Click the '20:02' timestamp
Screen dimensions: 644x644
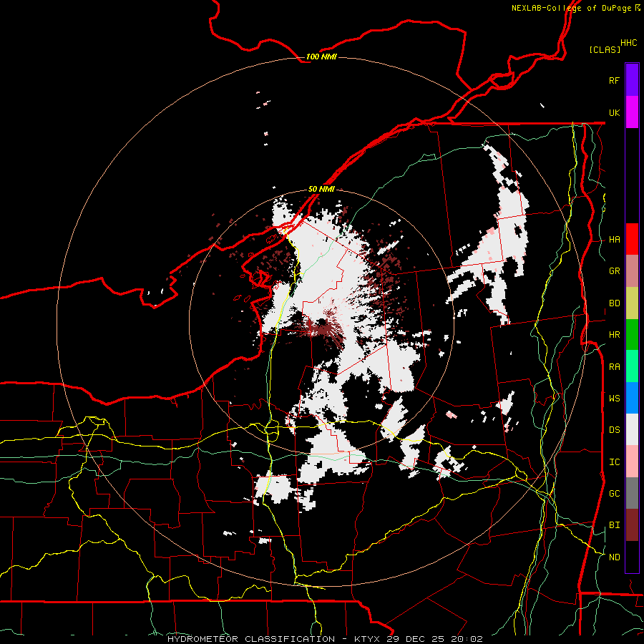tap(467, 639)
